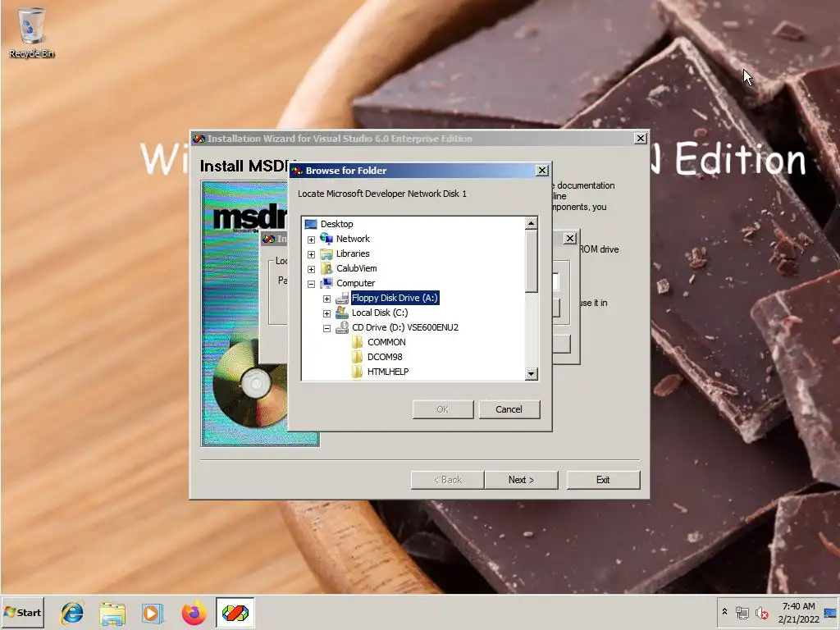The height and width of the screenshot is (630, 840).
Task: Click the folder tree scrollbar thumb
Action: (x=531, y=262)
